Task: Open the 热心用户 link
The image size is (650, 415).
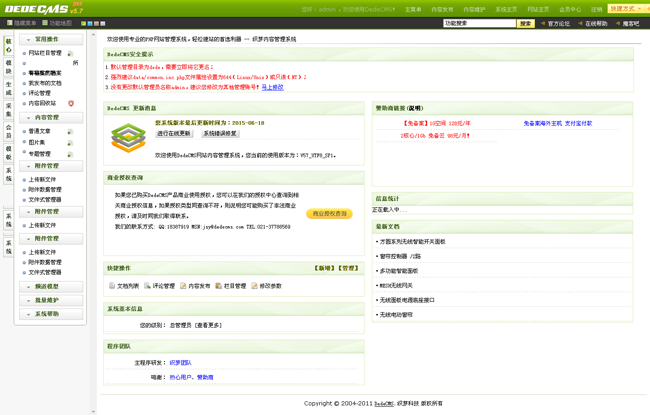Action: coord(180,377)
